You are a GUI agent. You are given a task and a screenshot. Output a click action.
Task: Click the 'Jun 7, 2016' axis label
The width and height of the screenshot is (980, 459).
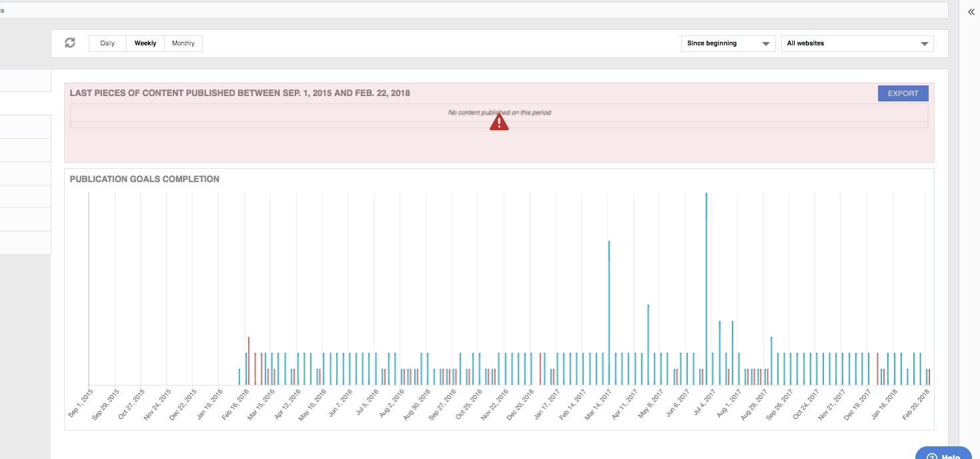[340, 403]
